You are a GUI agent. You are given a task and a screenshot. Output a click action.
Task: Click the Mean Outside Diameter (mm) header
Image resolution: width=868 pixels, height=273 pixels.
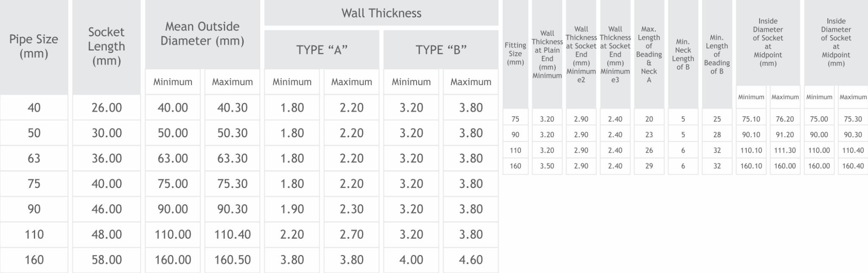point(203,34)
